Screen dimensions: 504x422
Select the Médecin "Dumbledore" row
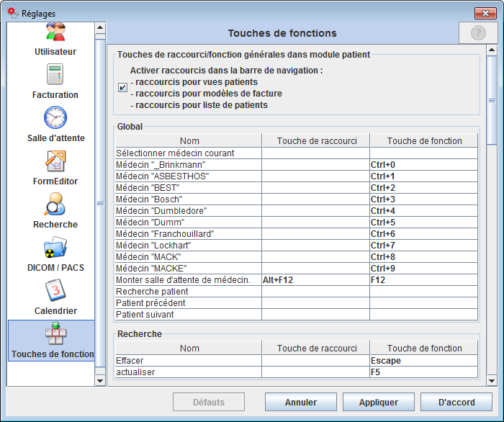click(x=189, y=211)
